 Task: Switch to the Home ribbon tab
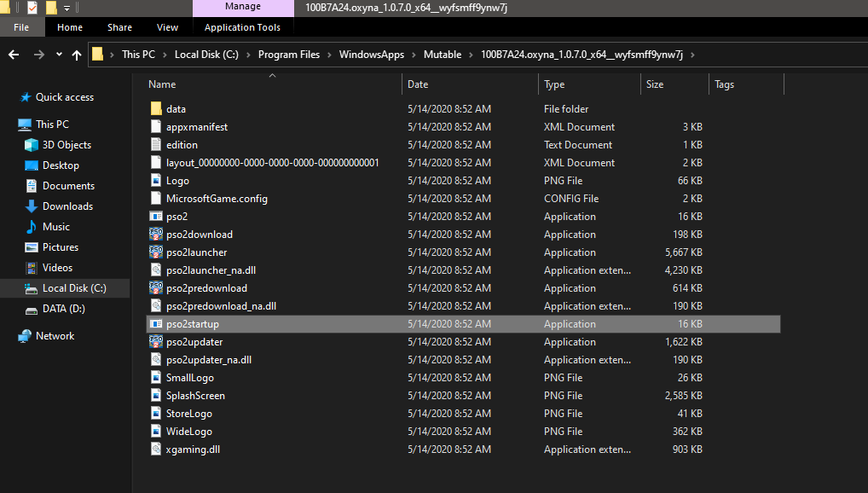[x=70, y=27]
